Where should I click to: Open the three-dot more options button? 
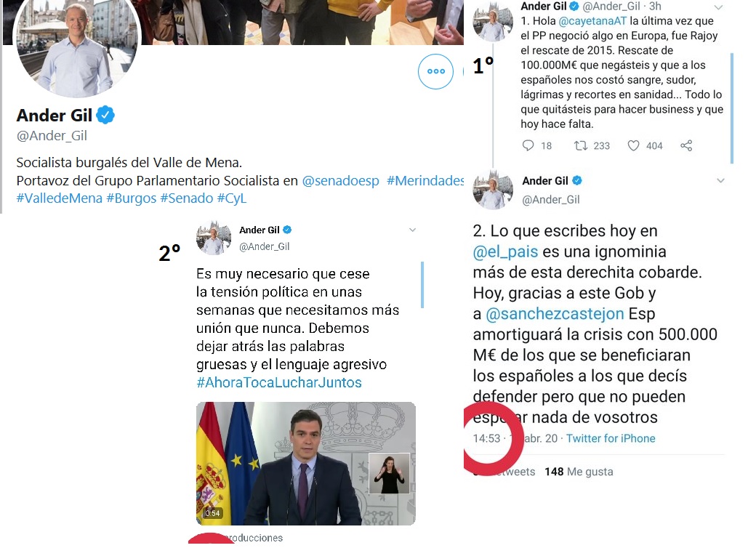(435, 71)
